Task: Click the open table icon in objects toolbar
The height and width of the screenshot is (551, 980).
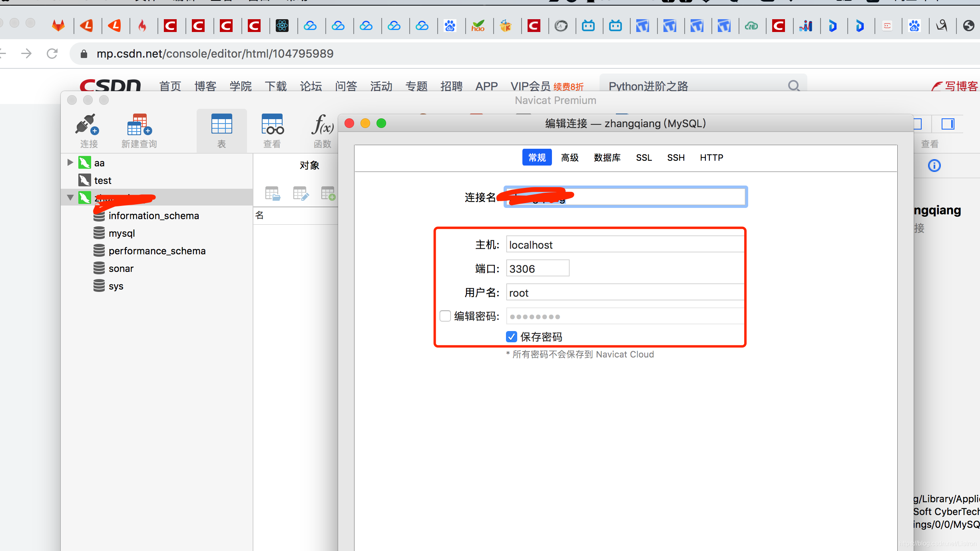Action: click(273, 194)
